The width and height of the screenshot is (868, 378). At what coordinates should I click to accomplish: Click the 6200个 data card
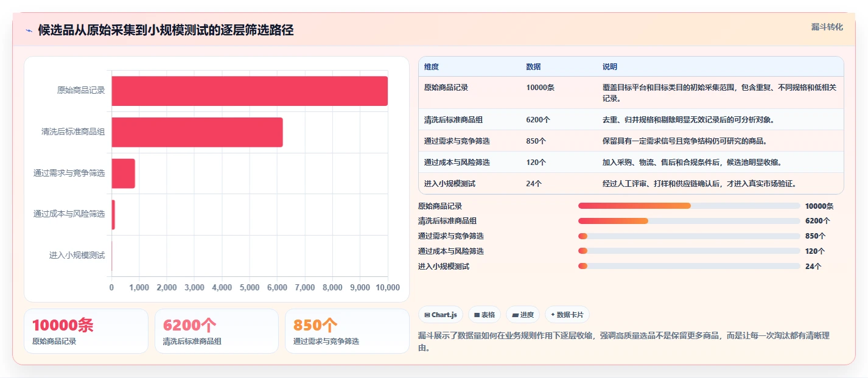tap(217, 331)
